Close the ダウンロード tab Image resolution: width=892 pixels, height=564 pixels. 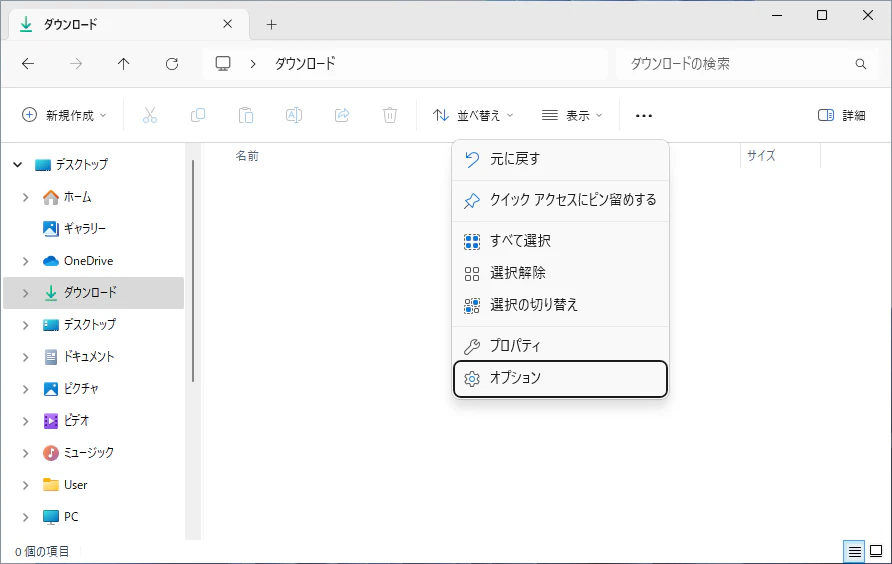228,24
